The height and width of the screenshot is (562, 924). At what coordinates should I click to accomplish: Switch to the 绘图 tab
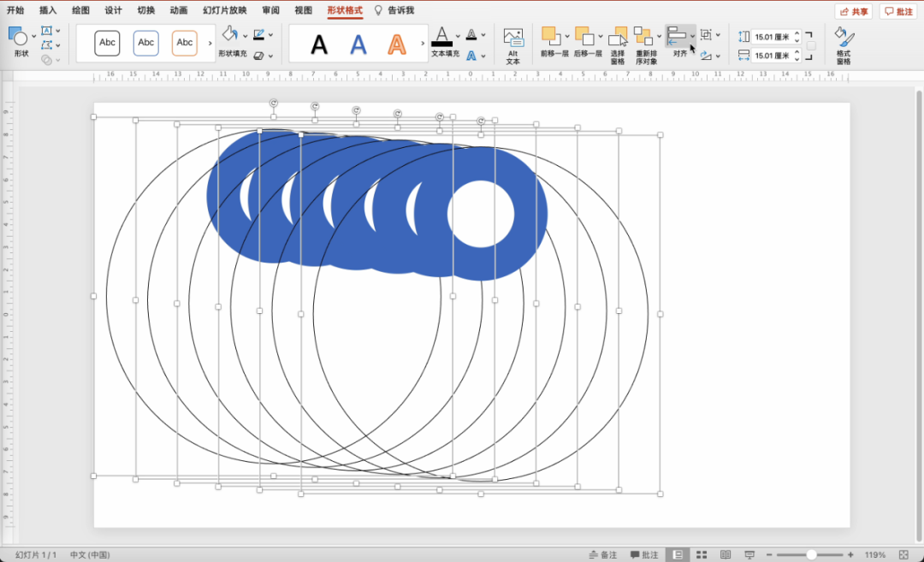(80, 10)
